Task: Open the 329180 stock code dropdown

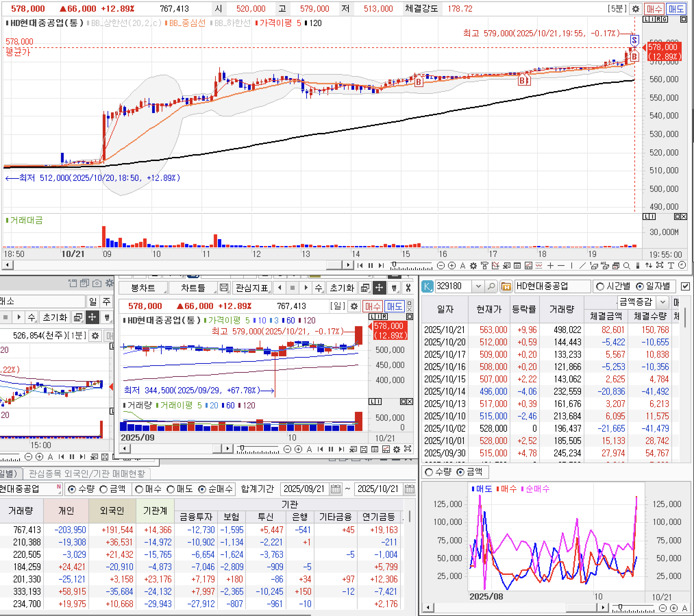Action: (479, 286)
